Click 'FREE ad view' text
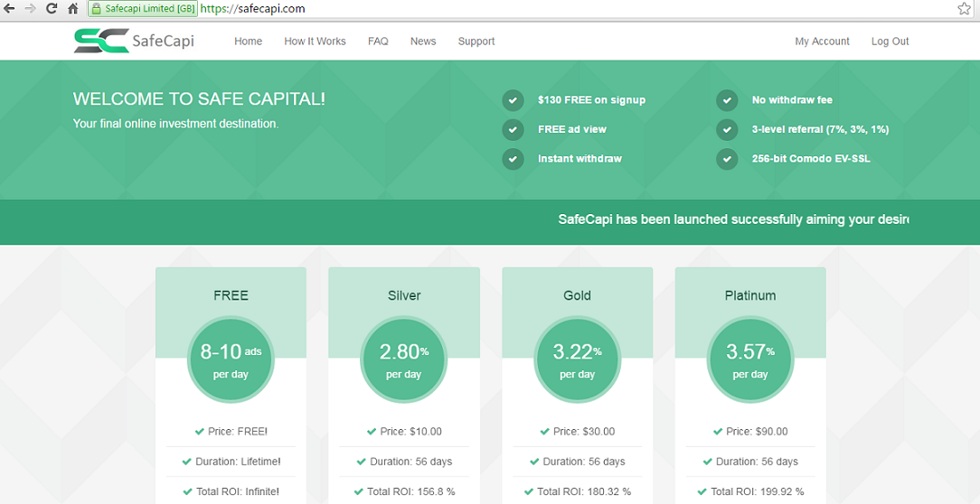The width and height of the screenshot is (980, 504). pyautogui.click(x=572, y=129)
